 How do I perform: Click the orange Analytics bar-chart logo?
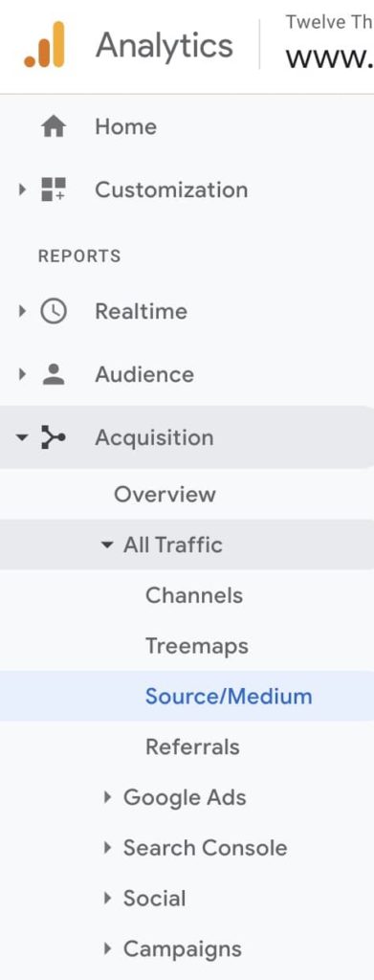coord(44,44)
